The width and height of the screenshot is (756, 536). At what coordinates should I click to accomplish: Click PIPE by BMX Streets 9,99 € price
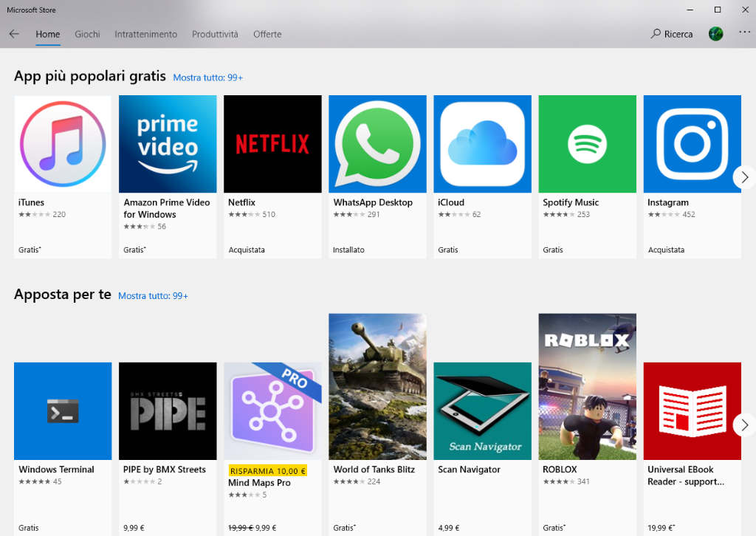click(x=134, y=528)
